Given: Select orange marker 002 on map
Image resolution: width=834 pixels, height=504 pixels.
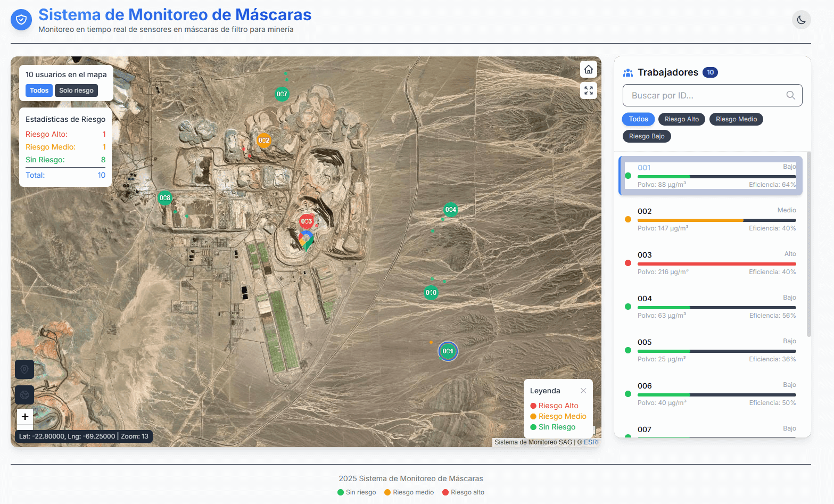Looking at the screenshot, I should [x=263, y=141].
